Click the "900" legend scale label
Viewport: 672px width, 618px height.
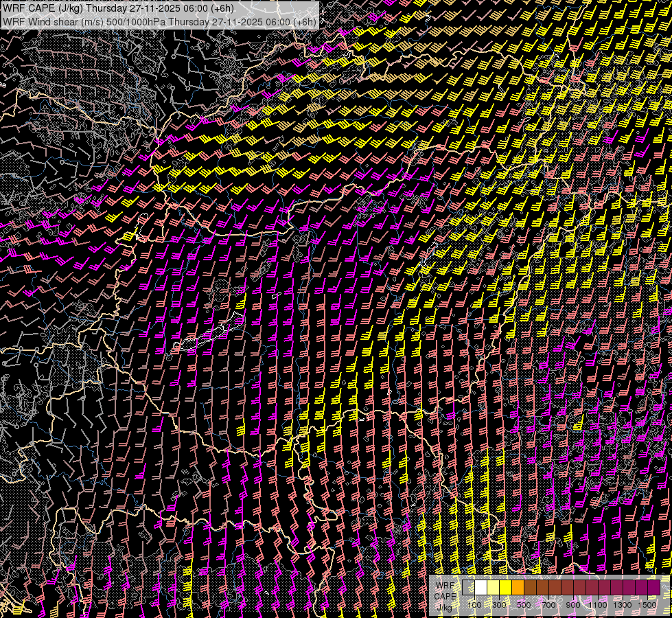[x=573, y=605]
